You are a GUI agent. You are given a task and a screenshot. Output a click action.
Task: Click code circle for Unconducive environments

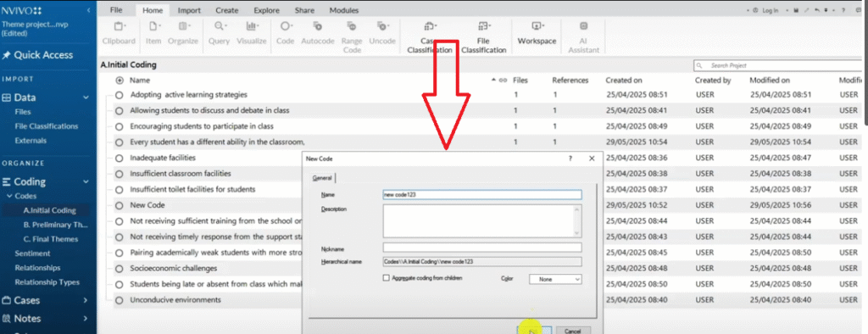coord(119,300)
